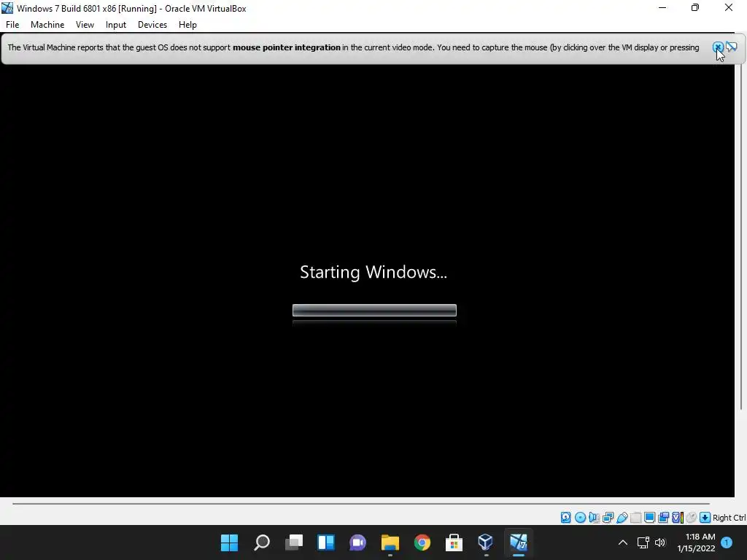Click the keyboard capture host key icon
Viewport: 747px width, 560px height.
point(705,518)
